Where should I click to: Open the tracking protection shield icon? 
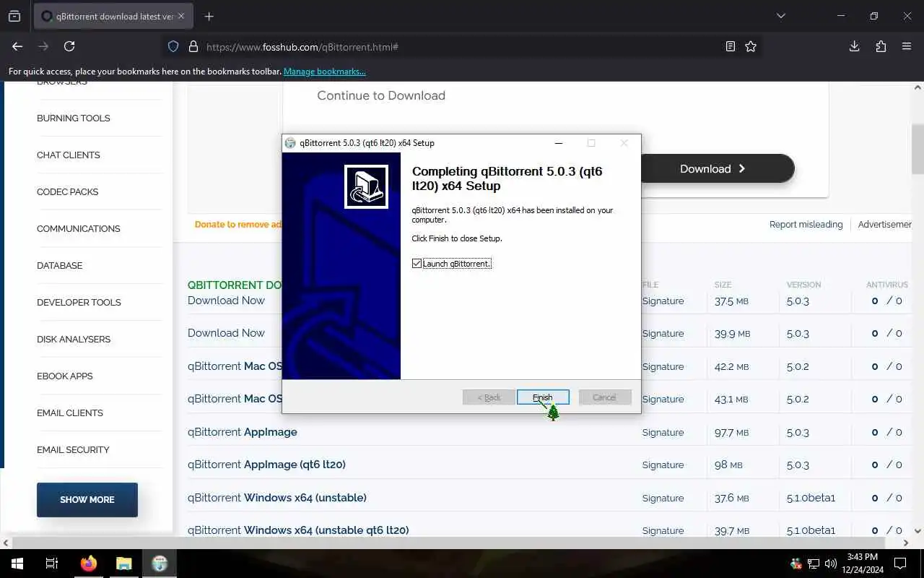click(173, 46)
